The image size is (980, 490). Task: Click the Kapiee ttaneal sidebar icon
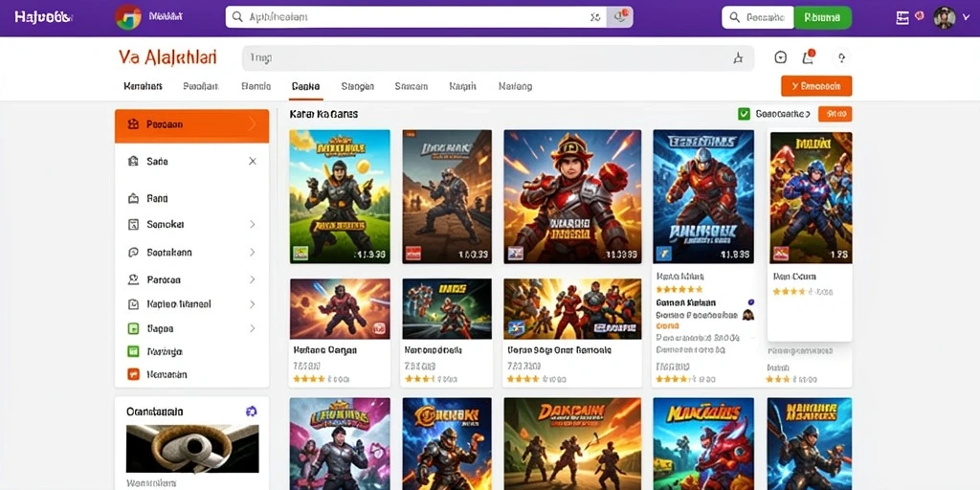pyautogui.click(x=132, y=304)
